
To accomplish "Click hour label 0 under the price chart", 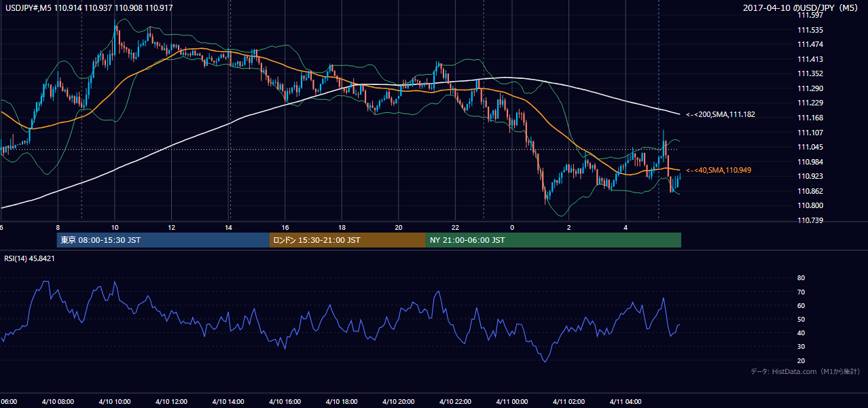I will pyautogui.click(x=512, y=228).
